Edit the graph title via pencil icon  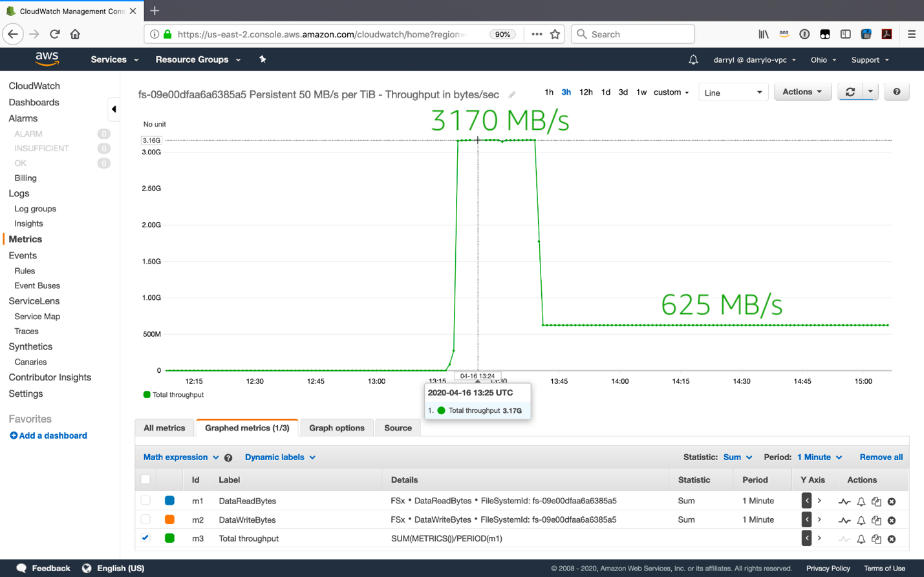(x=511, y=94)
